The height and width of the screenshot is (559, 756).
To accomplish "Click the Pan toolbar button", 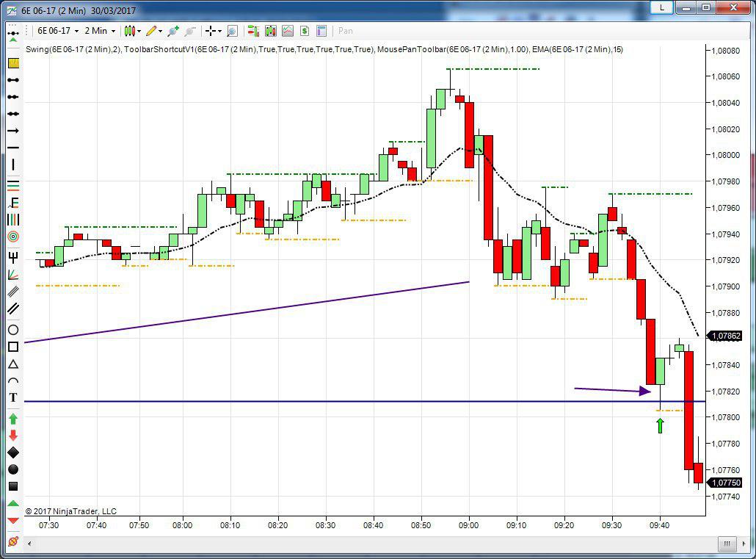I will tap(345, 31).
